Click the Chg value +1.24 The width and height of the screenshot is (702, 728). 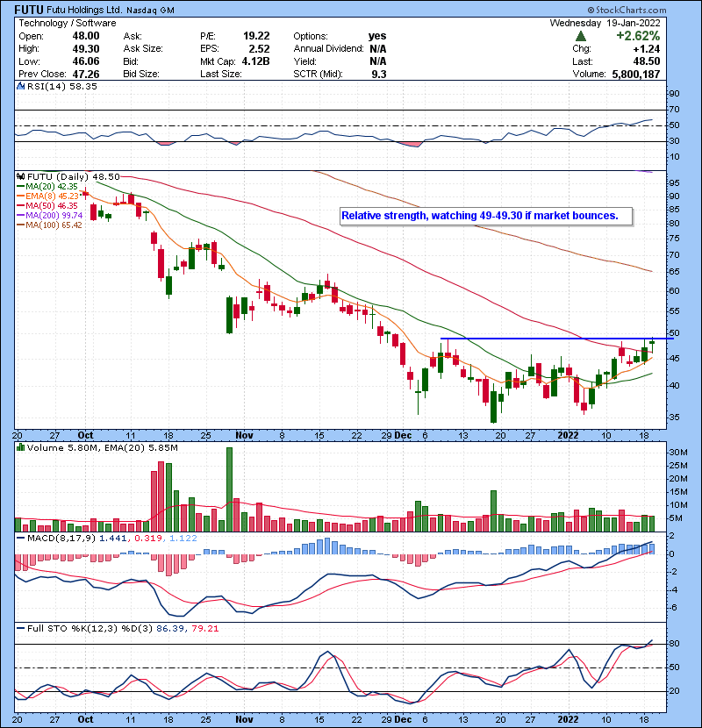tap(646, 49)
